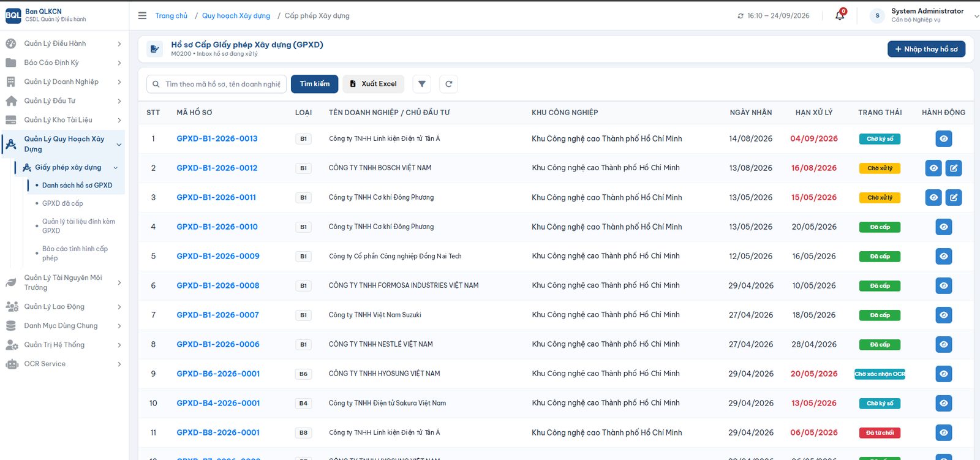Edit record GPXD-B1-2026-0012 via pencil icon
980x460 pixels.
954,168
